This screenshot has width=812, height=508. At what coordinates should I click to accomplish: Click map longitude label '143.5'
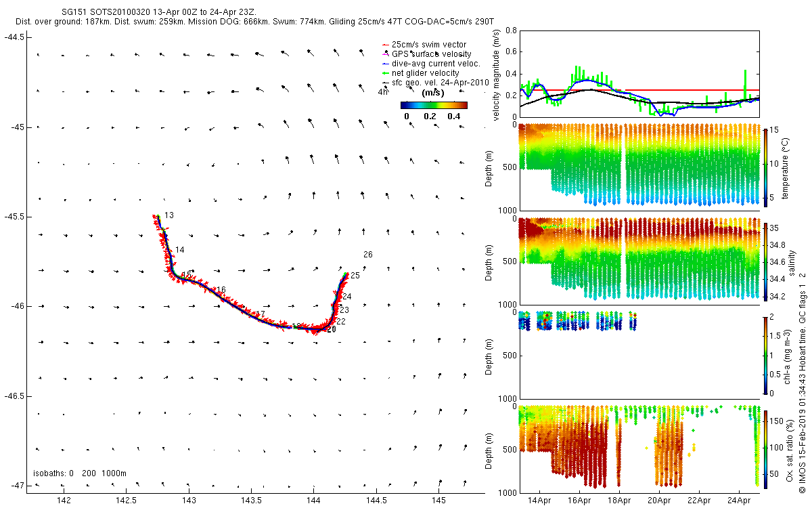(251, 501)
